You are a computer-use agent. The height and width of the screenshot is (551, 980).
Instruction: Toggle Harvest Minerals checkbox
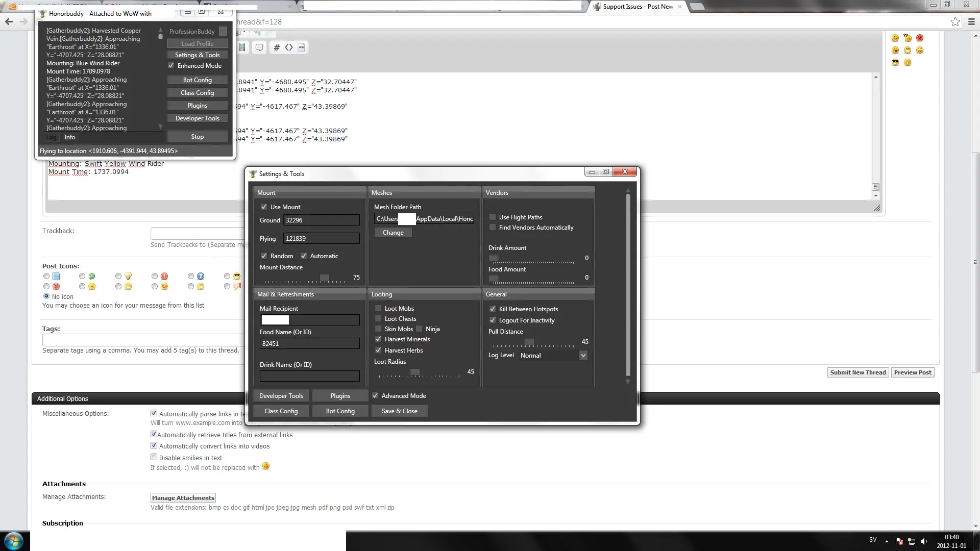[378, 339]
